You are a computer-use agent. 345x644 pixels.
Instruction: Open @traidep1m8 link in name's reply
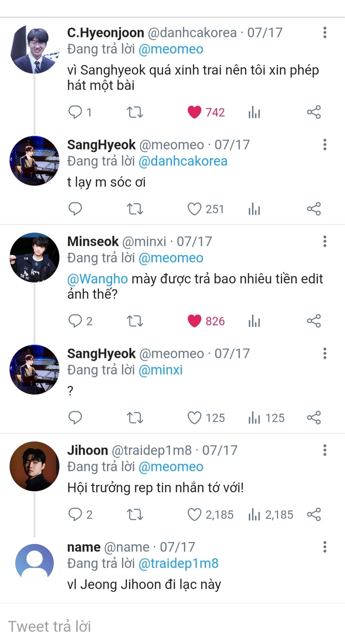point(178,563)
